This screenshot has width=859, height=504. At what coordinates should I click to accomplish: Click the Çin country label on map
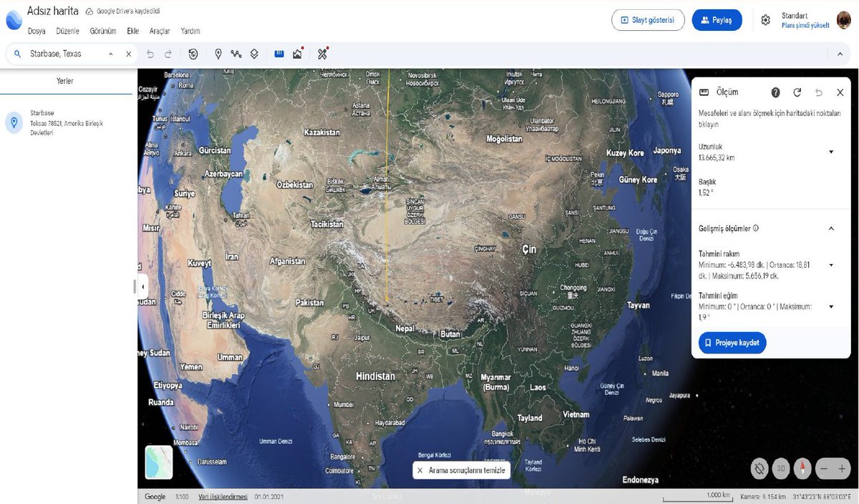pos(528,250)
